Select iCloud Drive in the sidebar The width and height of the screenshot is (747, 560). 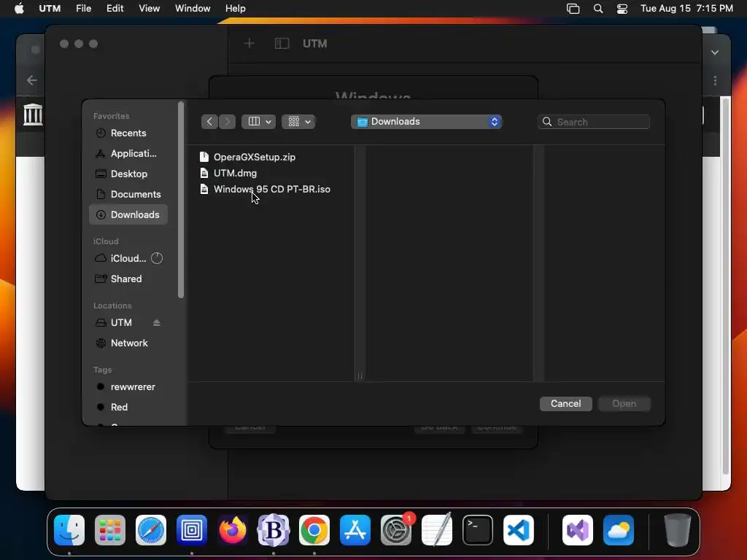[x=128, y=259]
